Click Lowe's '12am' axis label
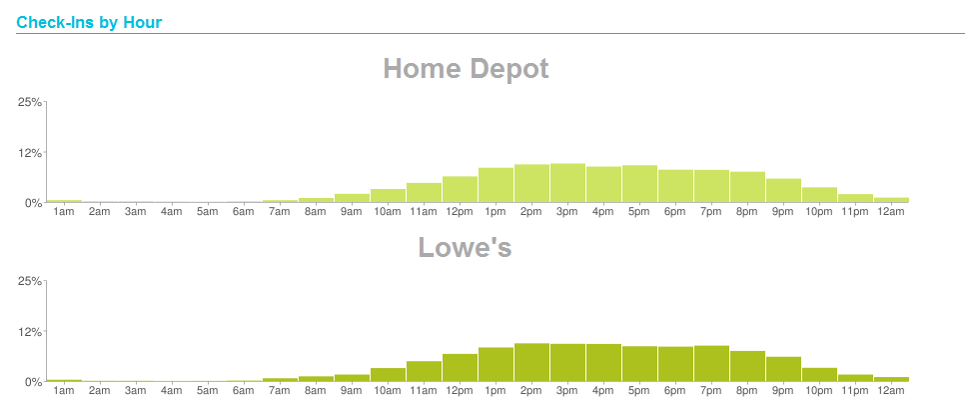Viewport: 980px width, 412px height. click(891, 391)
